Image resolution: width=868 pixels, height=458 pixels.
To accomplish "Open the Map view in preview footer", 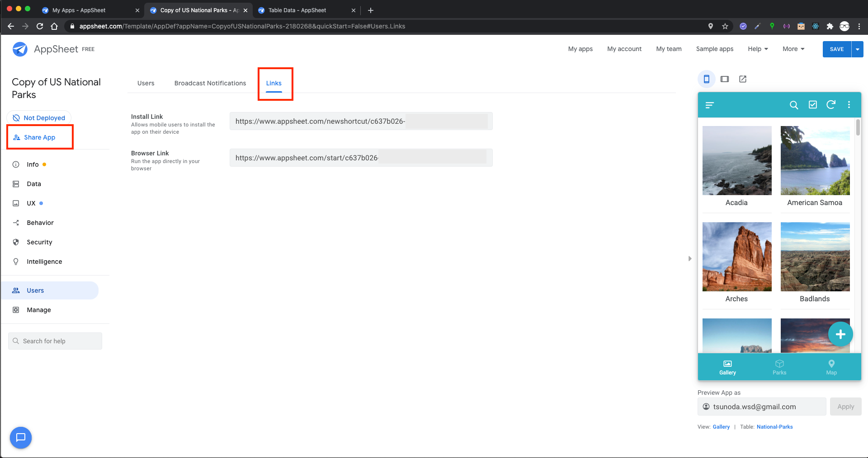I will tap(831, 368).
